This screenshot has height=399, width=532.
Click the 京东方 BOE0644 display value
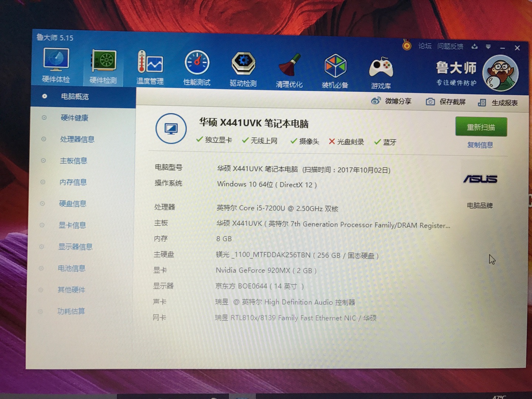click(x=259, y=286)
